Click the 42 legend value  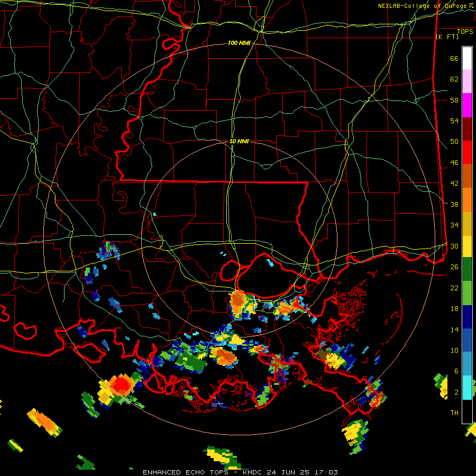[454, 184]
